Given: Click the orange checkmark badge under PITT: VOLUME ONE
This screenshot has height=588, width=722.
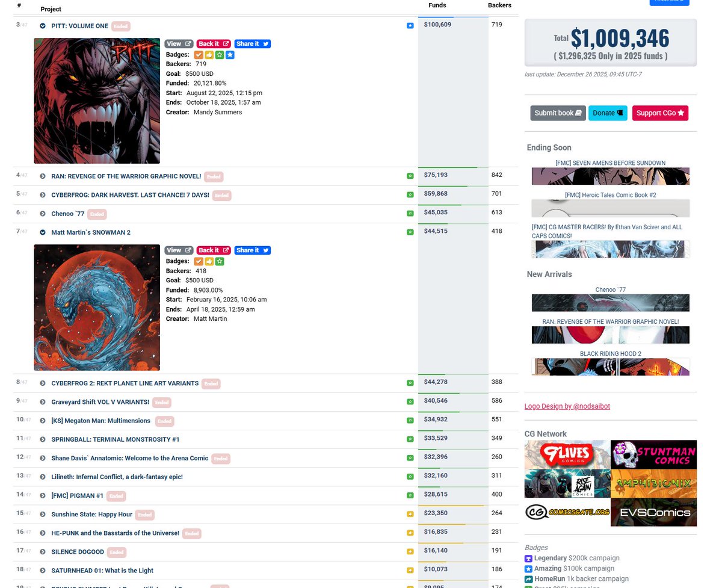Looking at the screenshot, I should (x=199, y=55).
